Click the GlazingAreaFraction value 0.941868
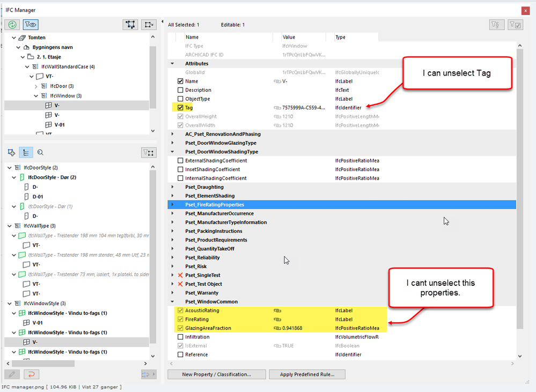This screenshot has height=392, width=536. point(292,328)
